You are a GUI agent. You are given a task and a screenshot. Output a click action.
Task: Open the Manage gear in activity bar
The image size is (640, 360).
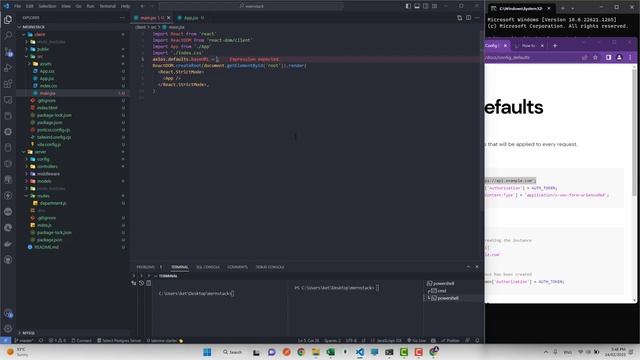[x=8, y=328]
